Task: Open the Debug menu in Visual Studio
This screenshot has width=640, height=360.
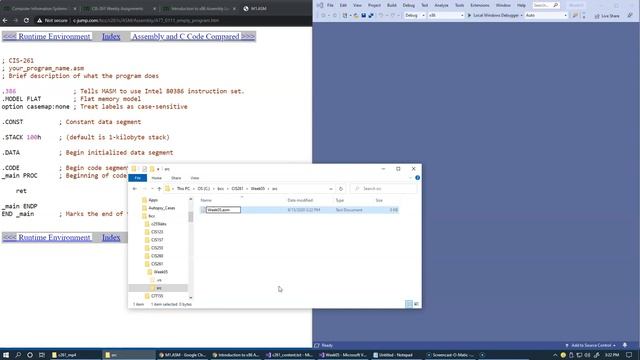Action: point(409,5)
